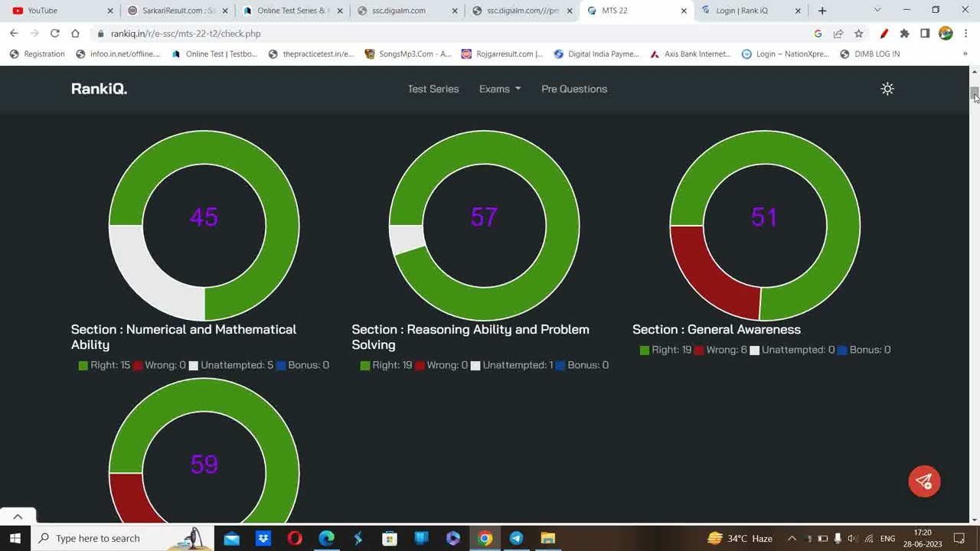Open the Extensions puzzle icon

click(904, 34)
